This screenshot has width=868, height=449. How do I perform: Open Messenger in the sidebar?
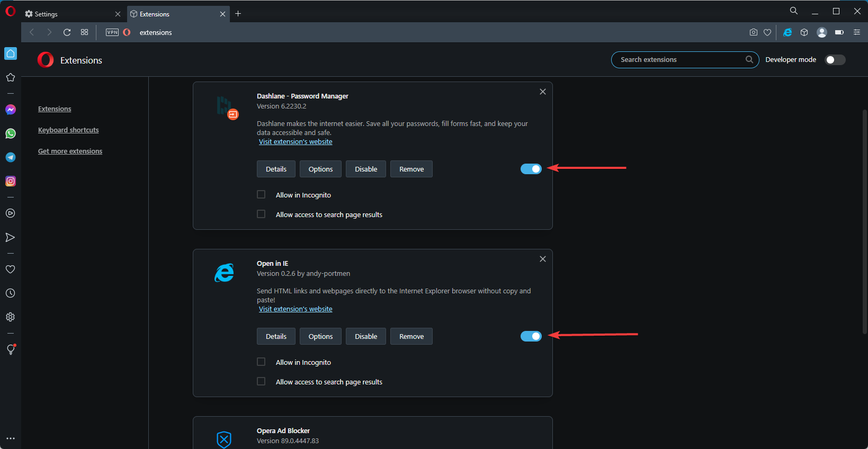tap(11, 110)
